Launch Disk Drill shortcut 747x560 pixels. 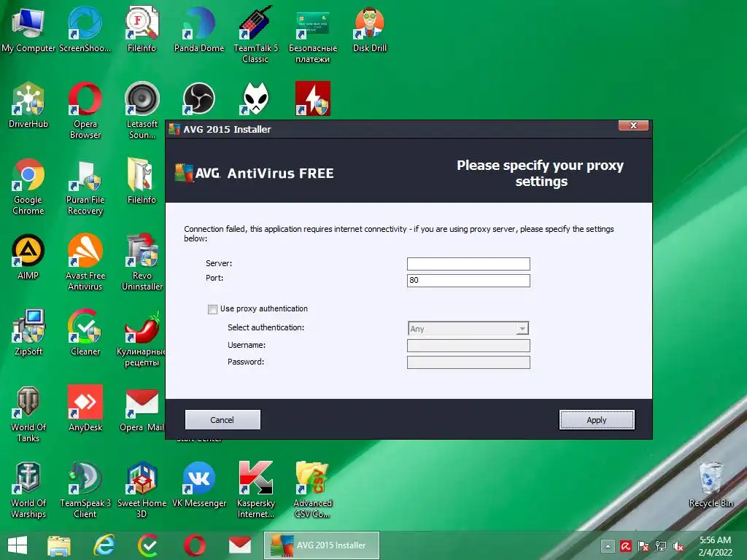[370, 29]
